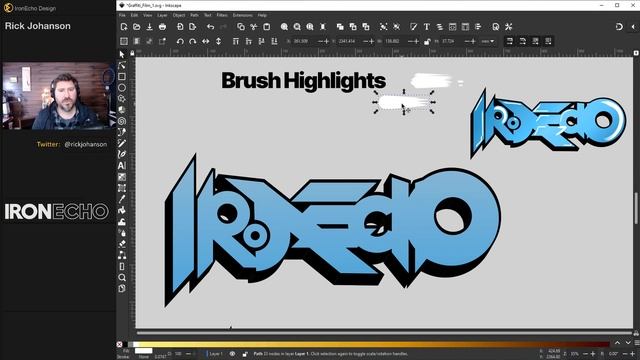Pick the dark red palette color
The width and height of the screenshot is (640, 360).
click(600, 344)
